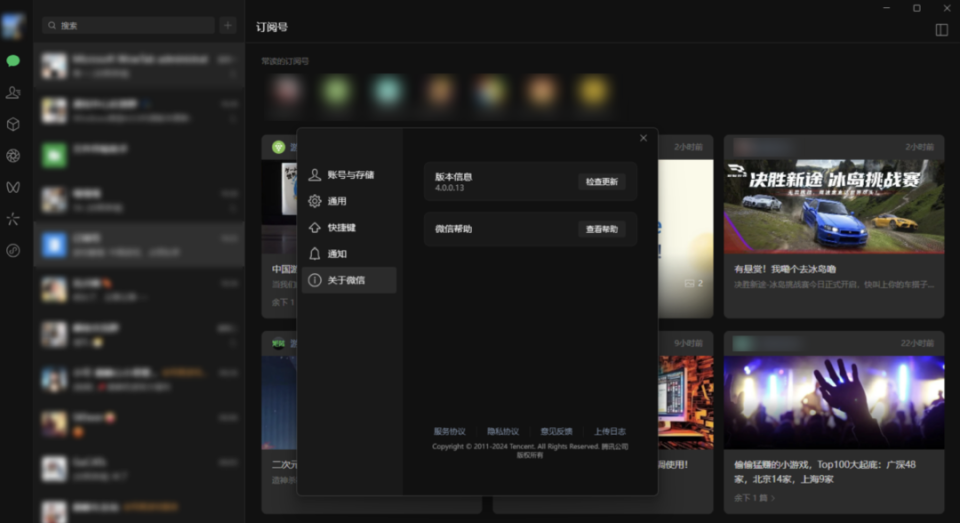Open the Search star icon in the sidebar
The height and width of the screenshot is (523, 960).
13,219
